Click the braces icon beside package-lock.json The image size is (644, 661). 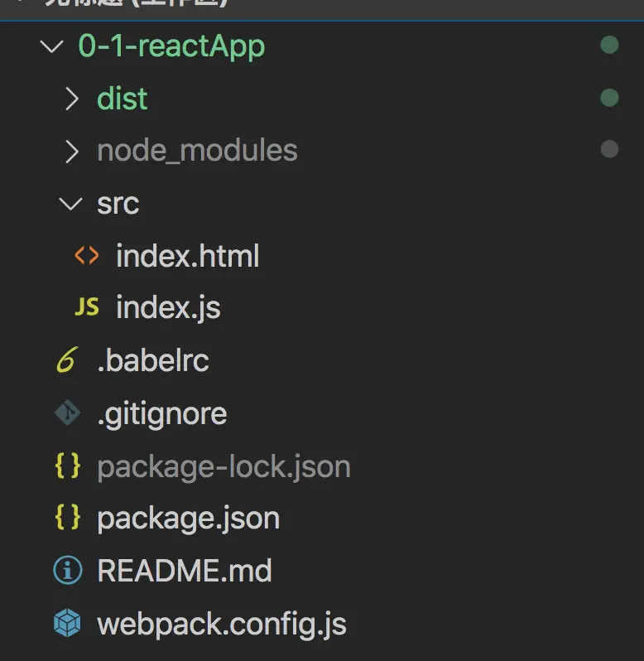67,466
